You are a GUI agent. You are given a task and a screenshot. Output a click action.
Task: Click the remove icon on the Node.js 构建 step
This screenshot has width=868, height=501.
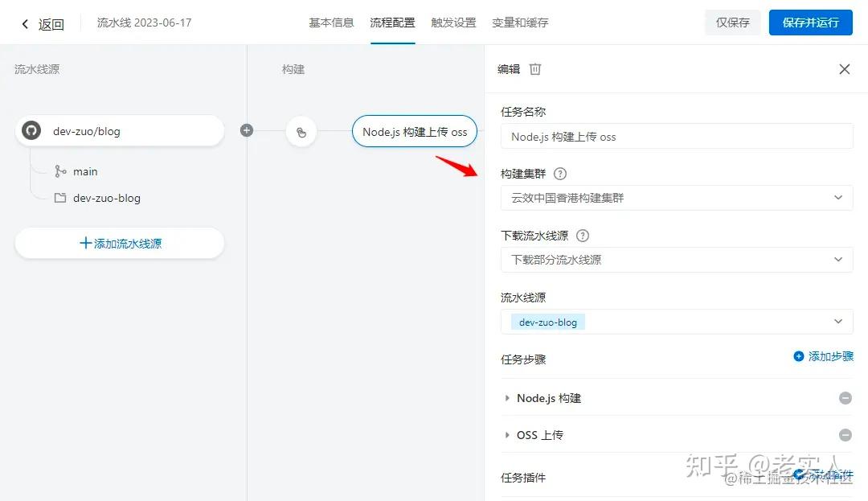(x=845, y=398)
